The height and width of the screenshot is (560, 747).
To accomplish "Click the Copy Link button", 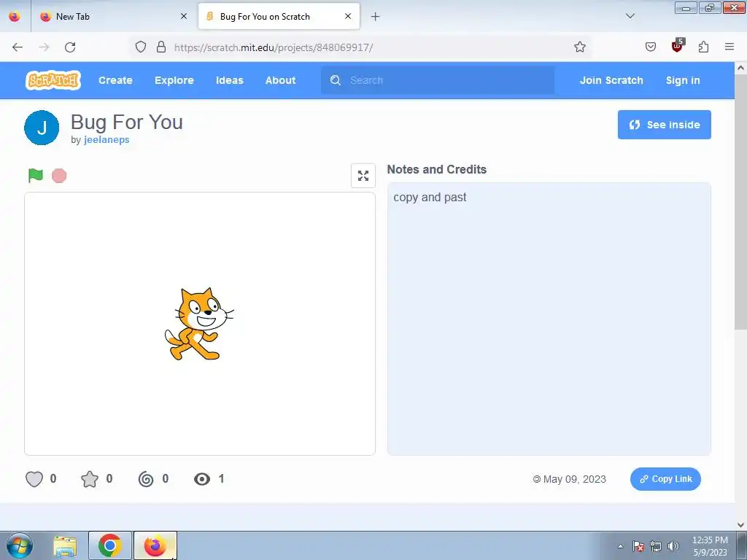I will click(665, 479).
